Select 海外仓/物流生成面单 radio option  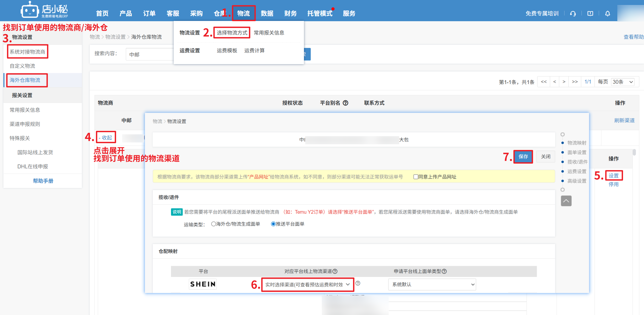[x=213, y=224]
